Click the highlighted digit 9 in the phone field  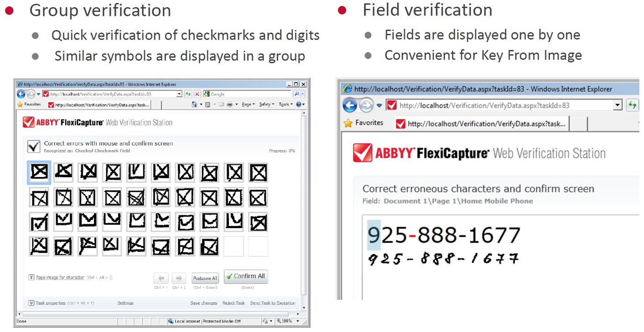click(x=374, y=235)
